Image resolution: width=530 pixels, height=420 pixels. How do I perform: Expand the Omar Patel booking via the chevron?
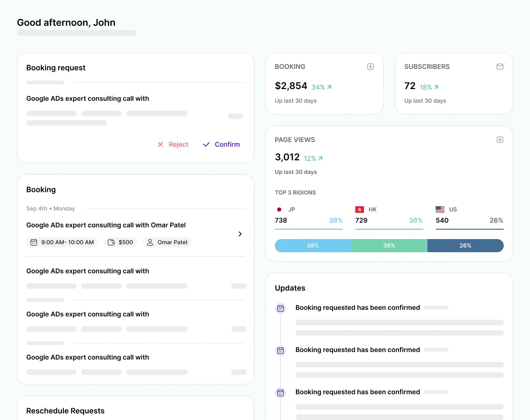(240, 233)
